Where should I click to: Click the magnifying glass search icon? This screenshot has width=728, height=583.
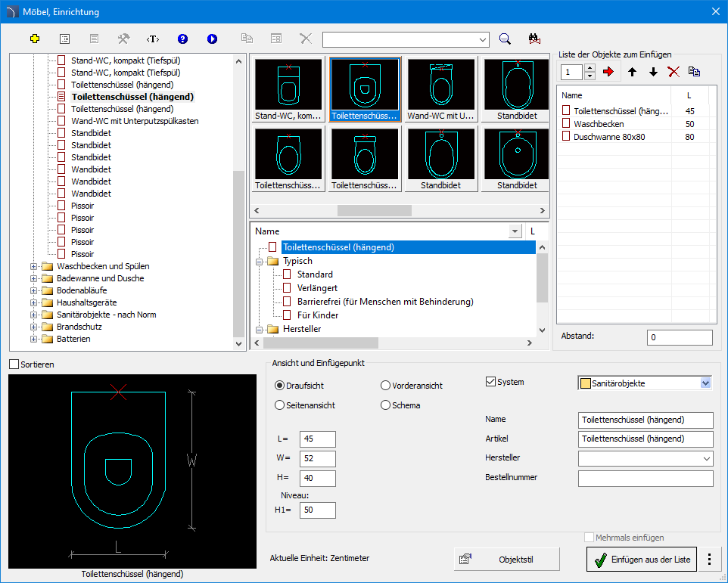tap(506, 39)
